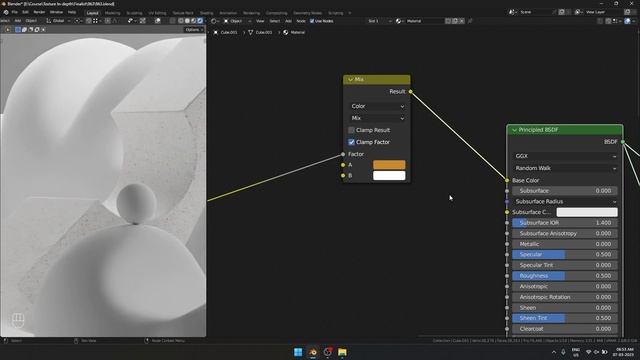Open the Options dropdown in viewport
The height and width of the screenshot is (360, 640).
pyautogui.click(x=193, y=29)
